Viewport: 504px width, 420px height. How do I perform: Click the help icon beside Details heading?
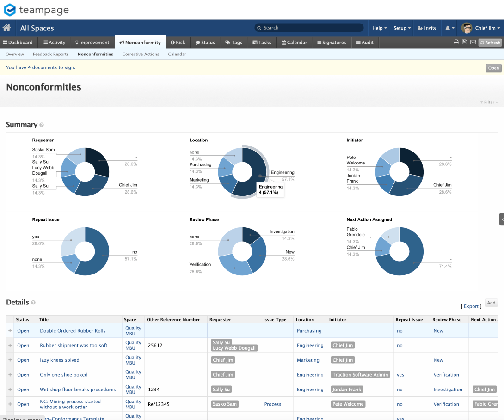33,303
